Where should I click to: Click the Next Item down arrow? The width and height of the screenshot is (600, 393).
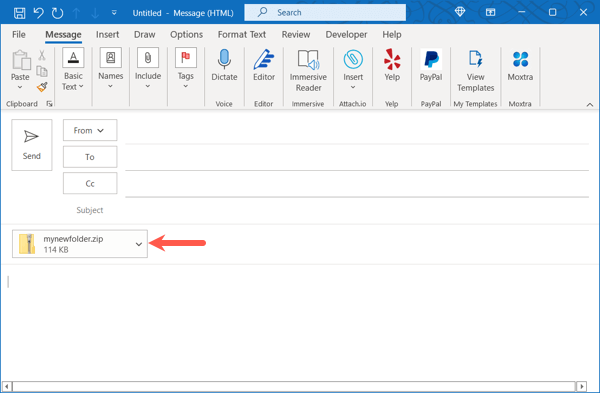coord(95,13)
